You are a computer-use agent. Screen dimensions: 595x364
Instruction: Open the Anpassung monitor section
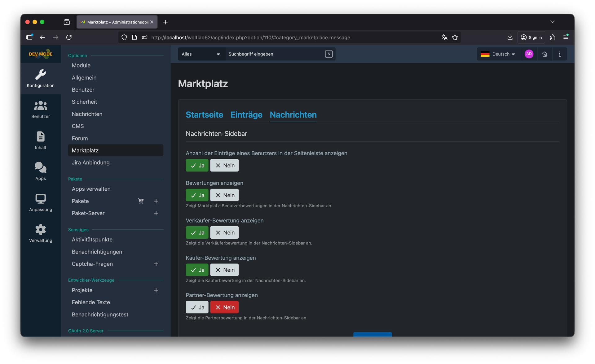click(41, 202)
